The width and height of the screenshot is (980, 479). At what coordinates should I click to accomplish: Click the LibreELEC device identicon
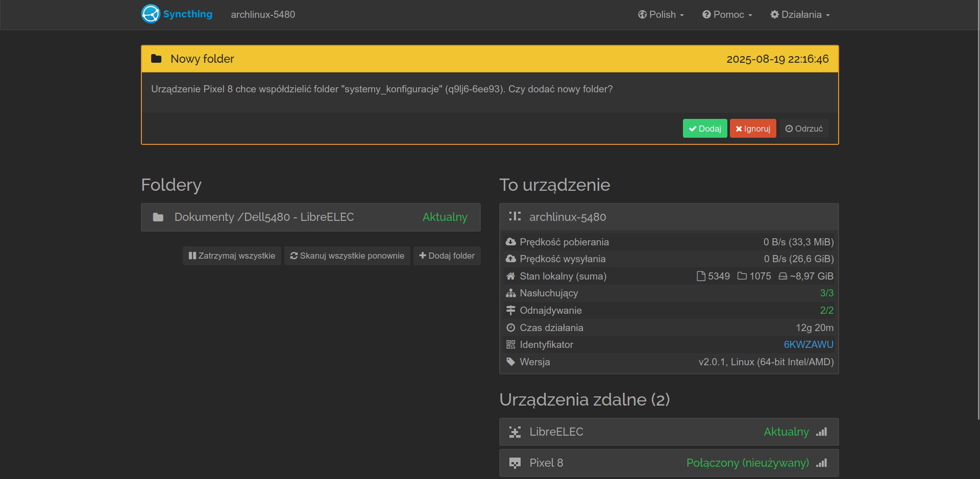pos(514,432)
